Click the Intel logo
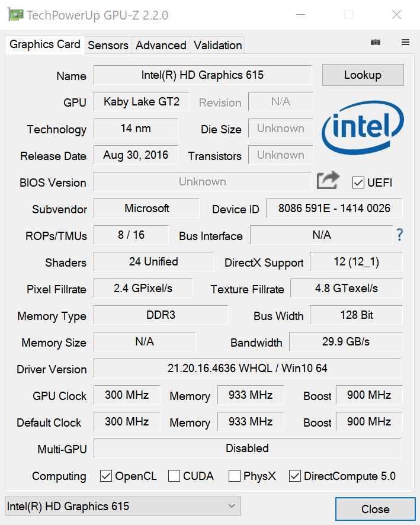This screenshot has width=420, height=525. pyautogui.click(x=363, y=130)
